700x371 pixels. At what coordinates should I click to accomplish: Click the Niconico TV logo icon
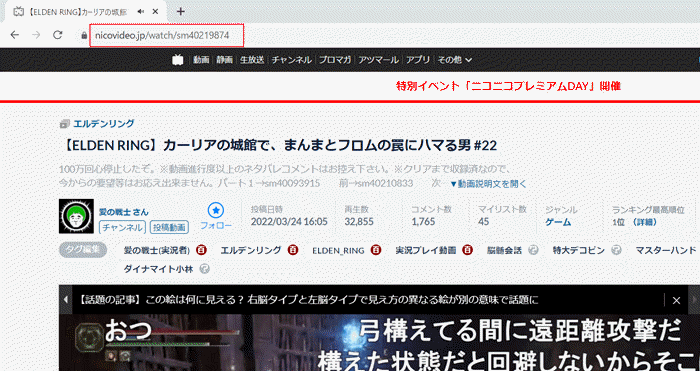pos(178,60)
